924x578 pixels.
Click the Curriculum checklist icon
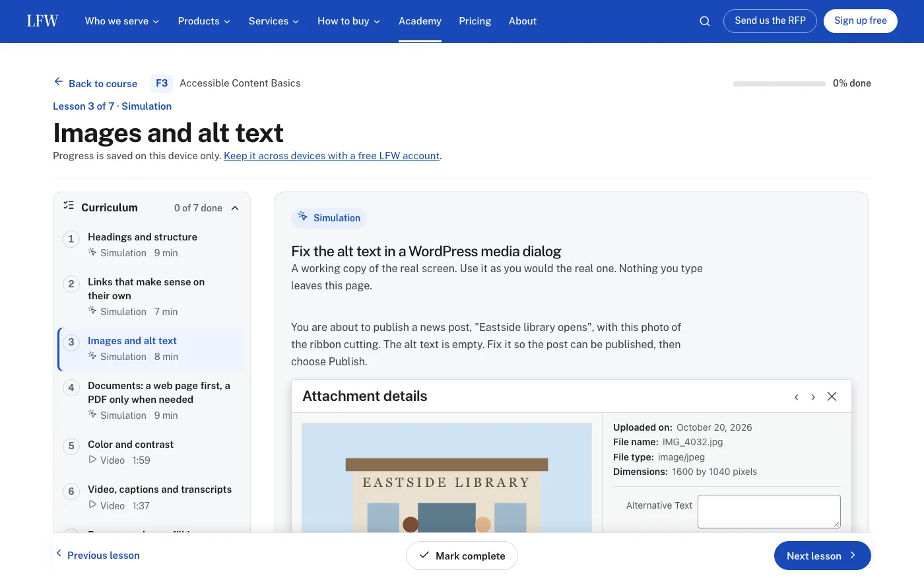69,205
